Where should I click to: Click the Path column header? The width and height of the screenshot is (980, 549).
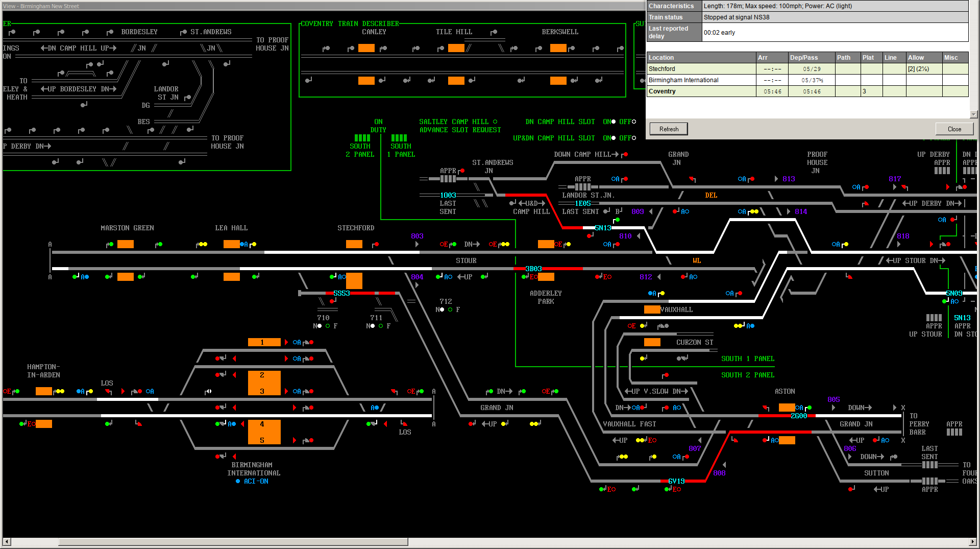tap(847, 58)
